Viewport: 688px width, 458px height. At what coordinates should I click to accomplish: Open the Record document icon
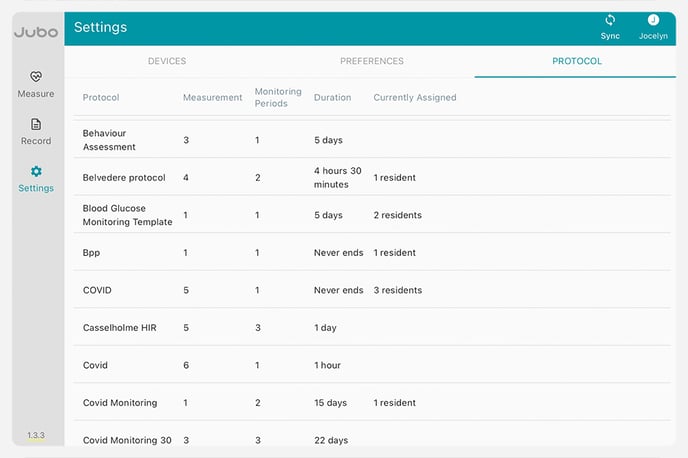point(36,124)
